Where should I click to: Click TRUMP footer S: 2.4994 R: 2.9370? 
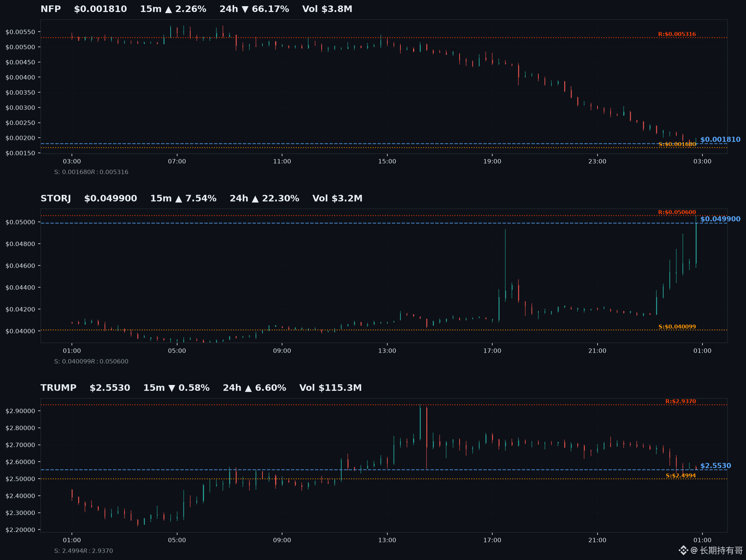coord(83,551)
